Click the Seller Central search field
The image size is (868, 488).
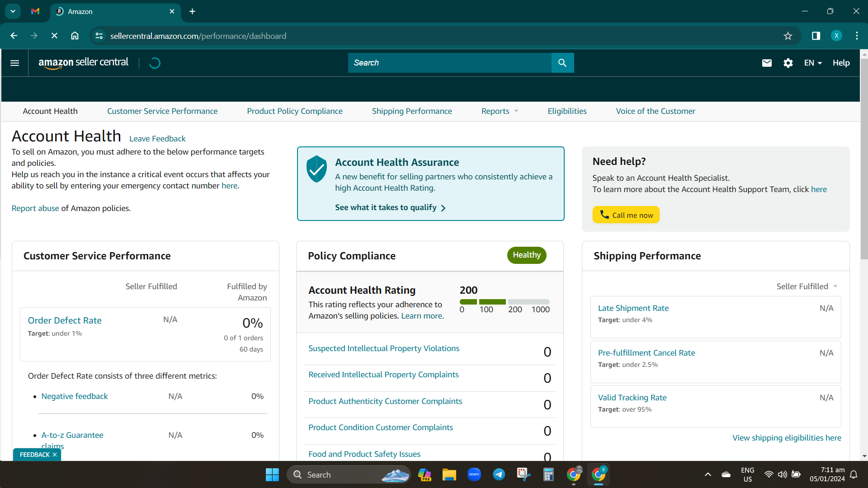click(450, 63)
